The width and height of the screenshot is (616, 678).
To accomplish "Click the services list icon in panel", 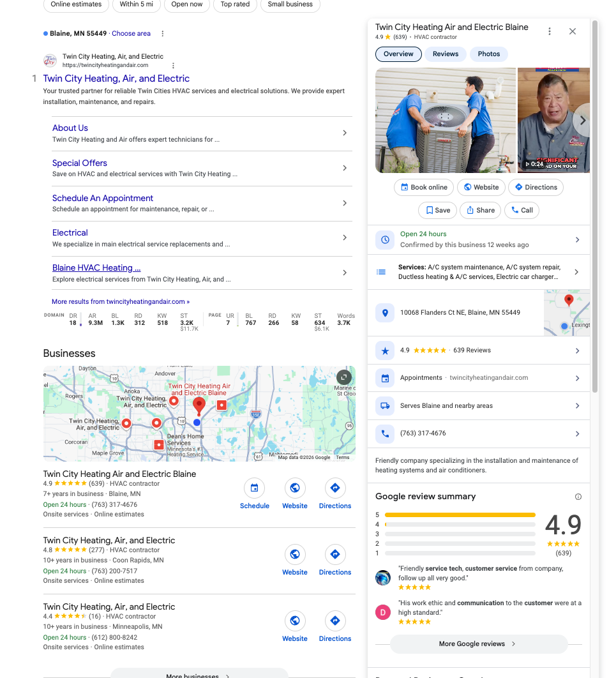I will tap(381, 272).
